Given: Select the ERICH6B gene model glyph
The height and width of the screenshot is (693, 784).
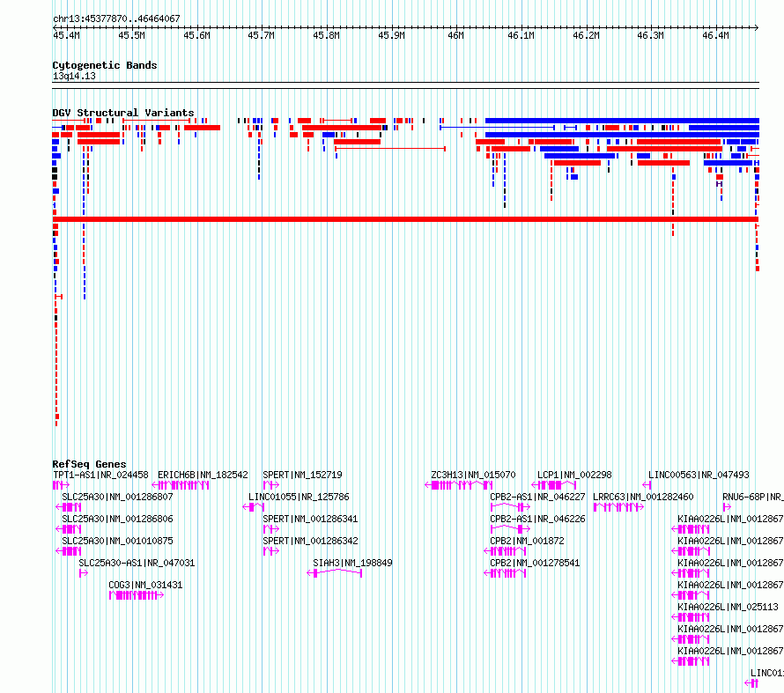Looking at the screenshot, I should (x=181, y=485).
